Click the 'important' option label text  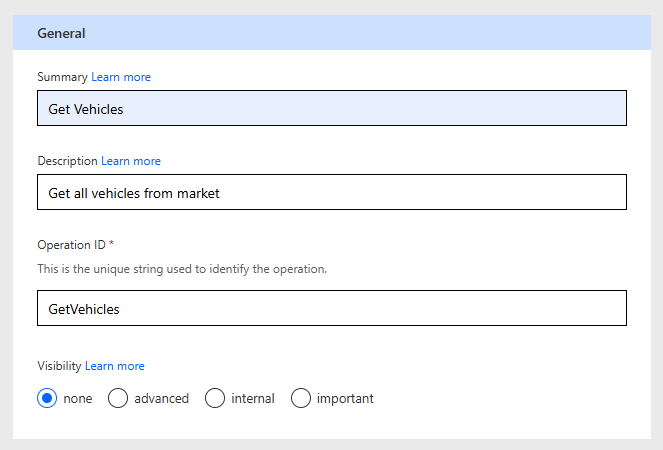coord(345,399)
